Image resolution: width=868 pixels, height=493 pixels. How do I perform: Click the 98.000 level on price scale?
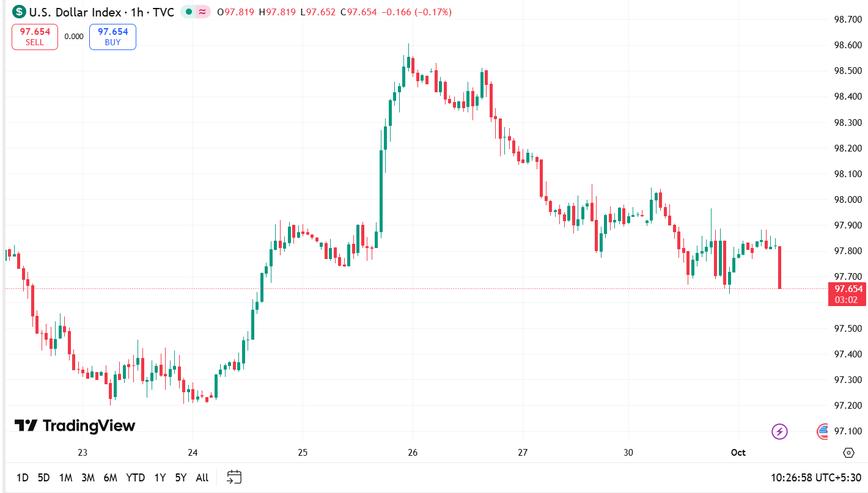848,200
